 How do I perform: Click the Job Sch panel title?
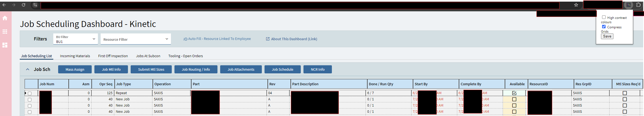click(42, 69)
